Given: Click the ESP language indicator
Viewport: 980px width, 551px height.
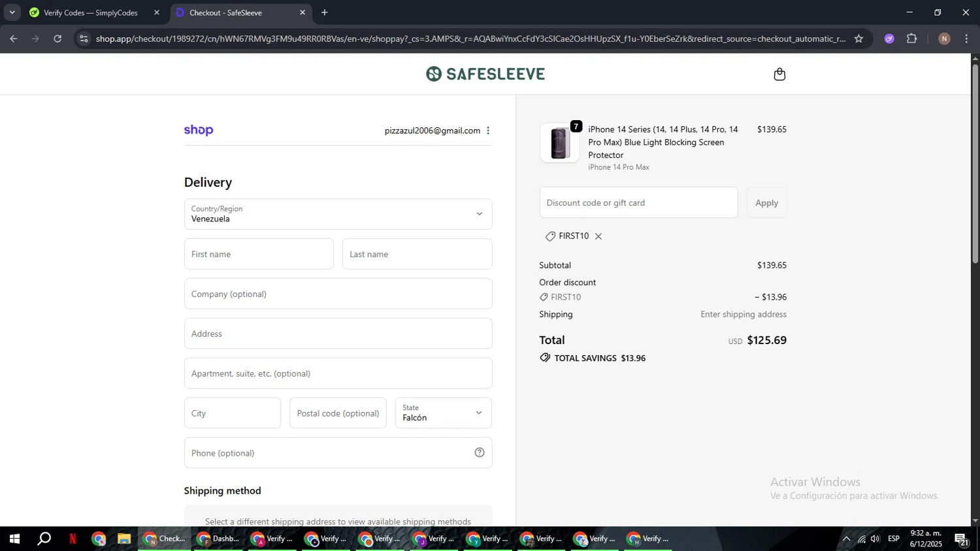Looking at the screenshot, I should pos(894,539).
